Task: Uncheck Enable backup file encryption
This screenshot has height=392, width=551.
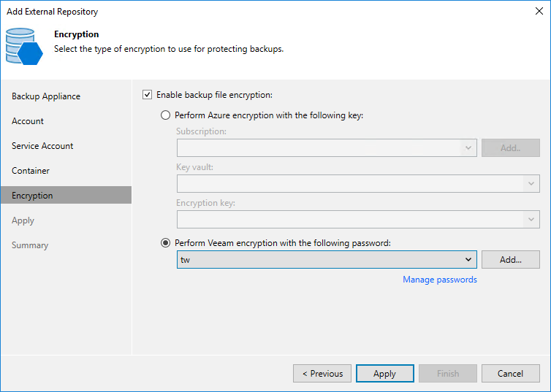Action: 148,95
